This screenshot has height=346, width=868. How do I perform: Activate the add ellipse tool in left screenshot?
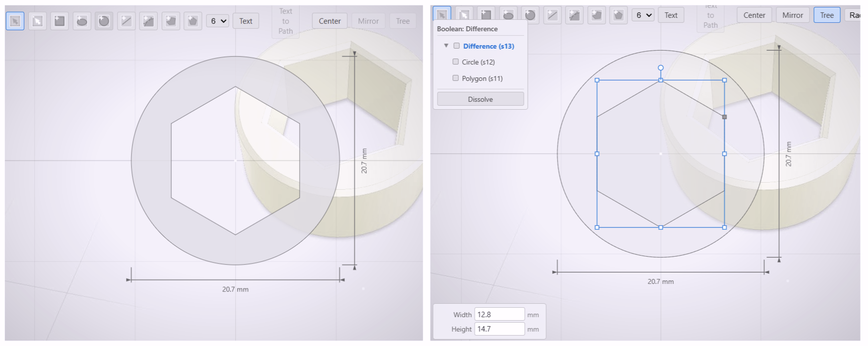pyautogui.click(x=82, y=21)
